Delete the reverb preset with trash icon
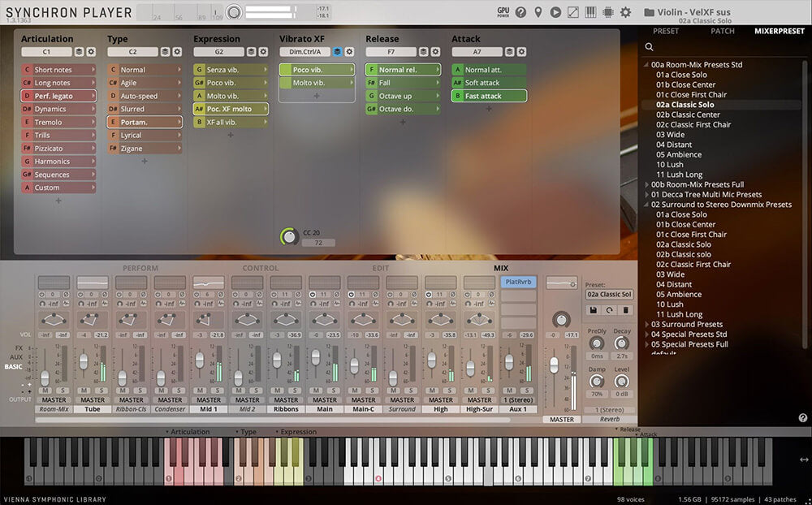Image resolution: width=812 pixels, height=505 pixels. (x=625, y=310)
